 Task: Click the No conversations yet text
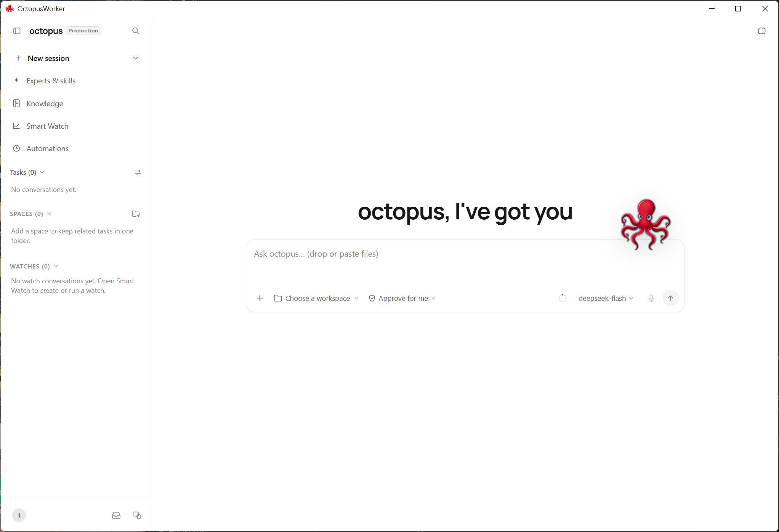(44, 190)
